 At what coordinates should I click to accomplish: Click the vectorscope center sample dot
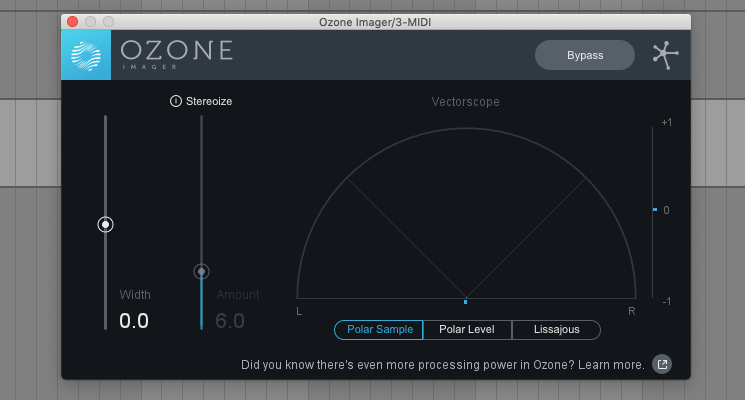point(466,302)
